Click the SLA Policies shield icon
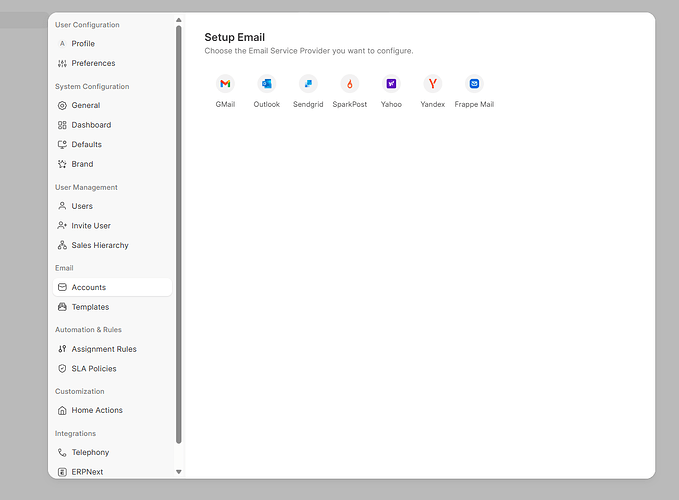This screenshot has height=500, width=679. click(x=62, y=368)
